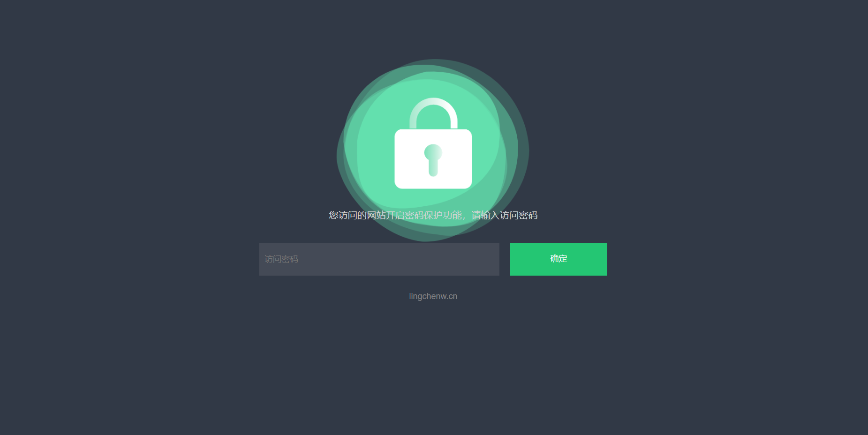Select the 确定 label on the green button
868x435 pixels.
559,259
